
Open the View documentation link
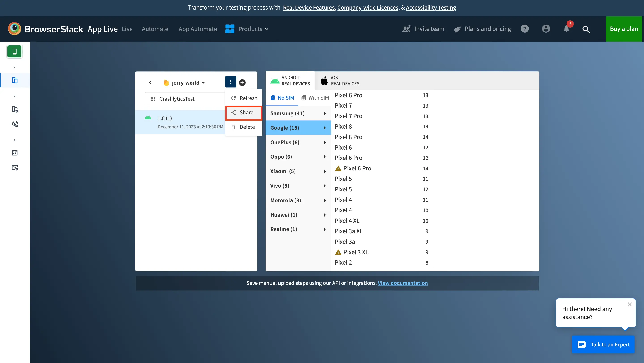pos(402,283)
